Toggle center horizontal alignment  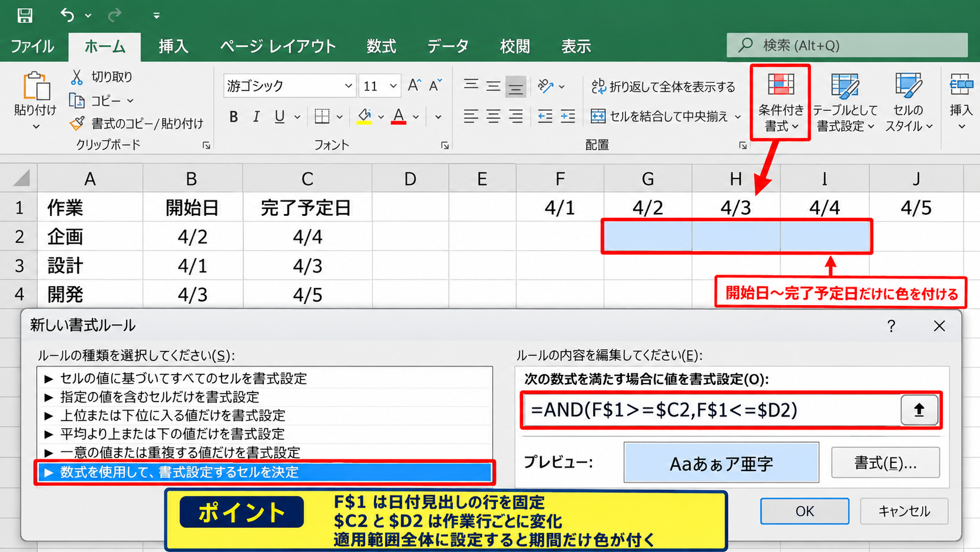[x=494, y=116]
